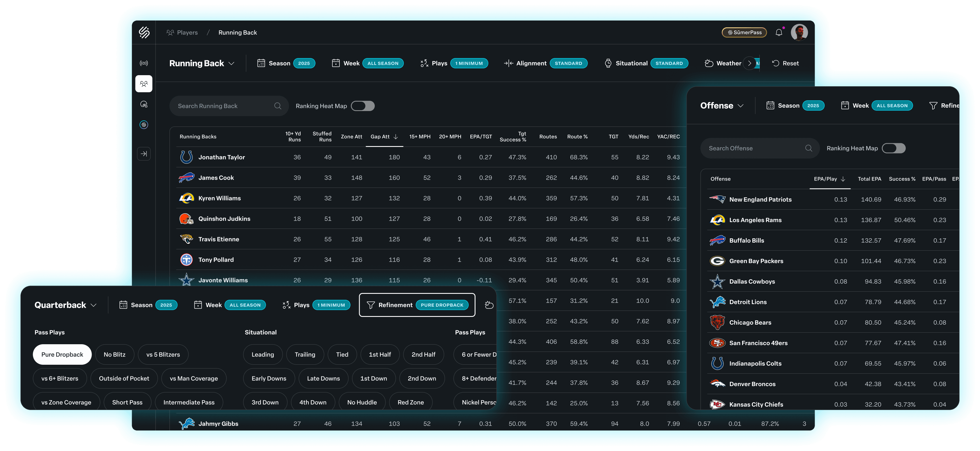
Task: Sort Offense table by EPA/Play
Action: click(829, 179)
